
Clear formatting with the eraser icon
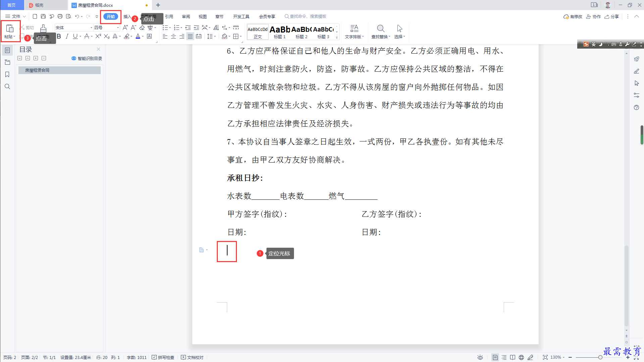click(142, 27)
